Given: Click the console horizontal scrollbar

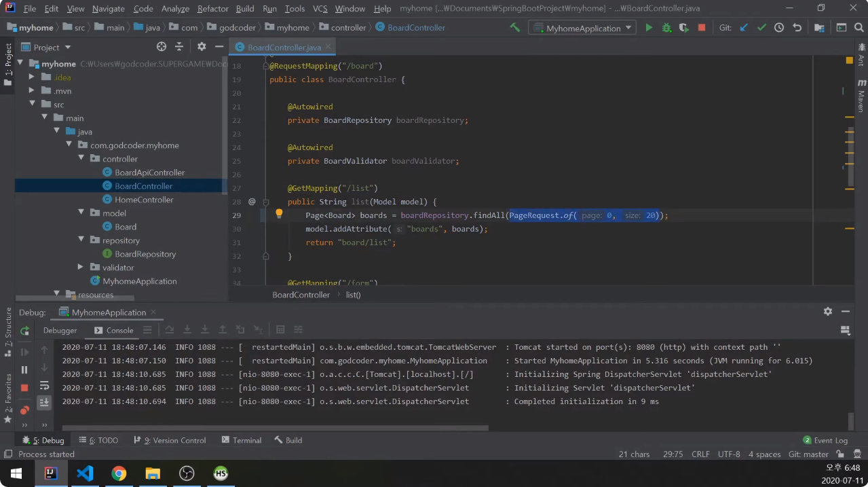Looking at the screenshot, I should coord(275,428).
